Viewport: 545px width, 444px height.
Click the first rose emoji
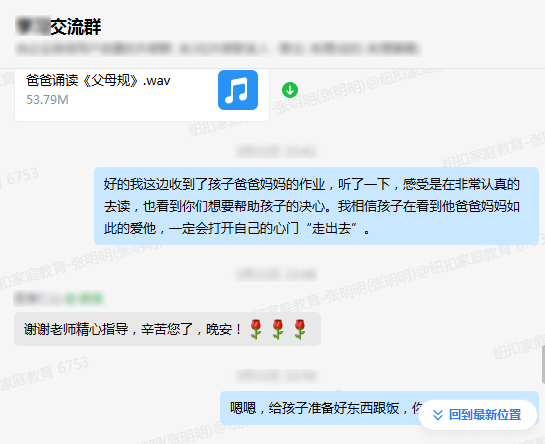(x=256, y=329)
